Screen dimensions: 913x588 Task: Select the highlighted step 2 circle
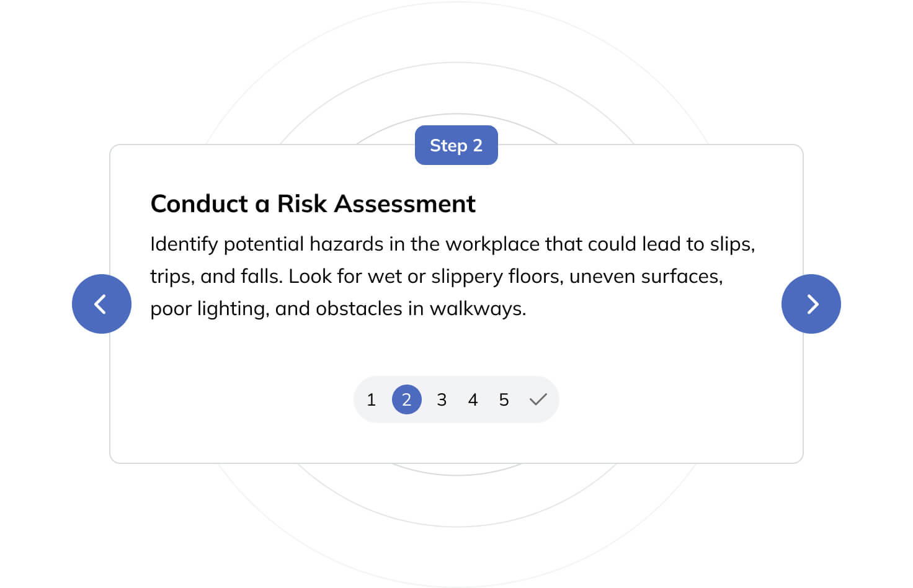[406, 399]
